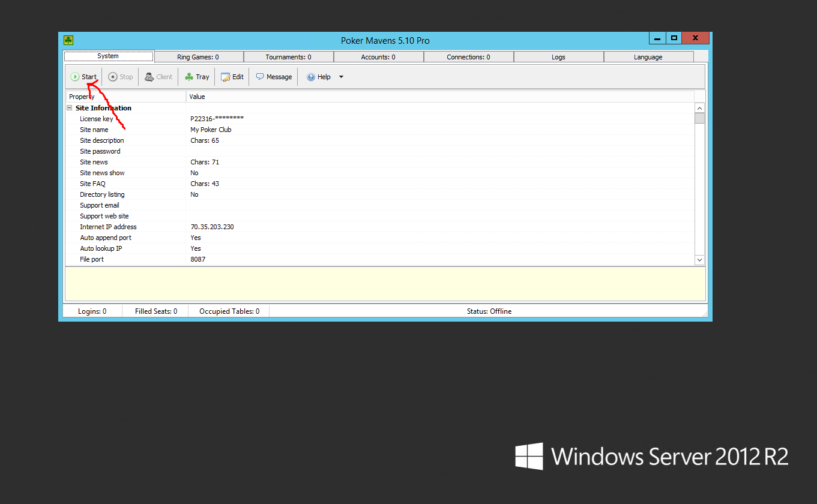Click the Property column header
The height and width of the screenshot is (504, 817).
125,97
